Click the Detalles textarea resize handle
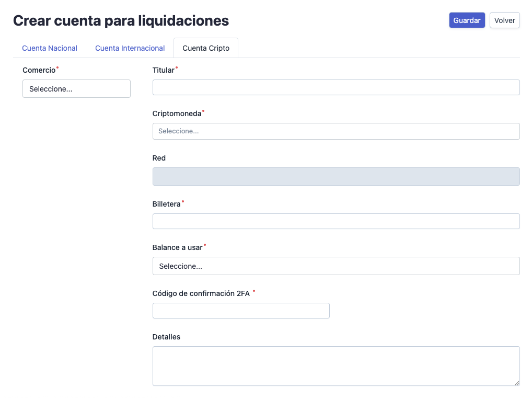This screenshot has width=532, height=398. point(517,383)
